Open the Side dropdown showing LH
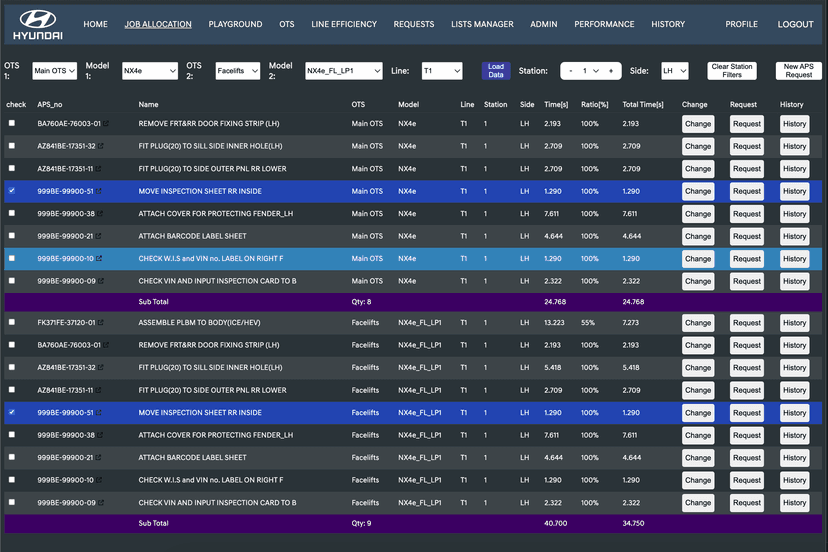This screenshot has height=552, width=828. coord(674,71)
